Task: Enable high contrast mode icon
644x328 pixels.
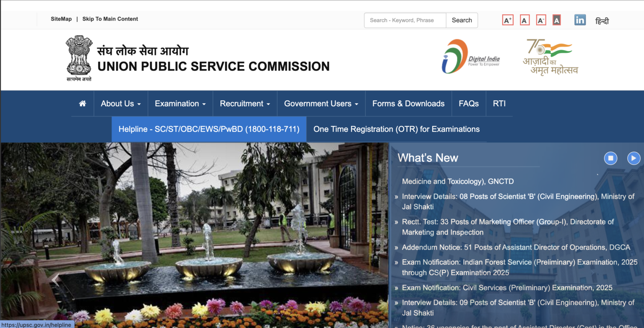Action: [x=556, y=20]
